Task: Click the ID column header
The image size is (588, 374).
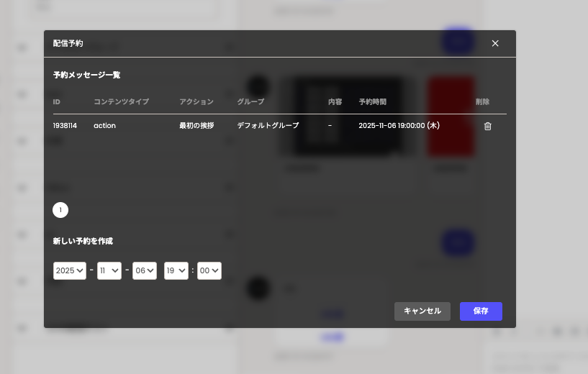Action: (x=57, y=102)
